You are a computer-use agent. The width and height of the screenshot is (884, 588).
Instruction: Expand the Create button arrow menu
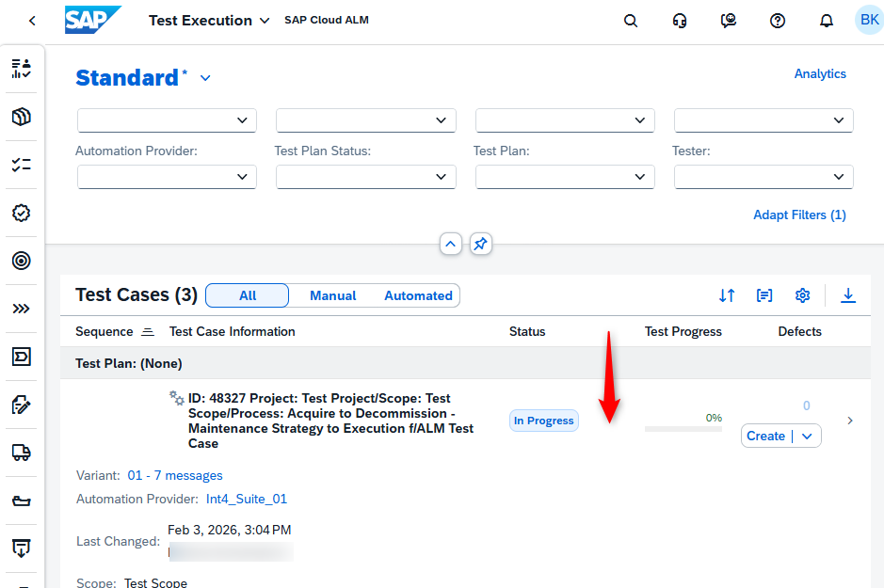(x=807, y=436)
